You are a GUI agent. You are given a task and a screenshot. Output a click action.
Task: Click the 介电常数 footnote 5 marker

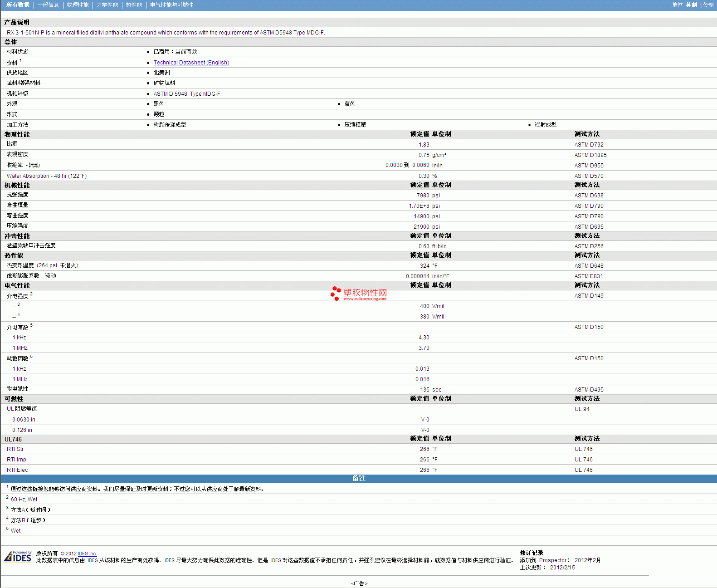coord(31,325)
